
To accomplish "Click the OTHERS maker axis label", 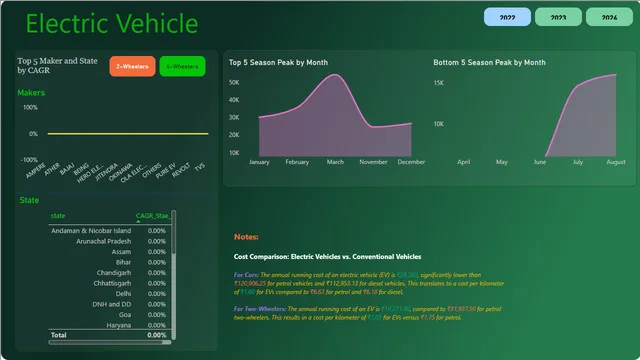I will 152,170.
